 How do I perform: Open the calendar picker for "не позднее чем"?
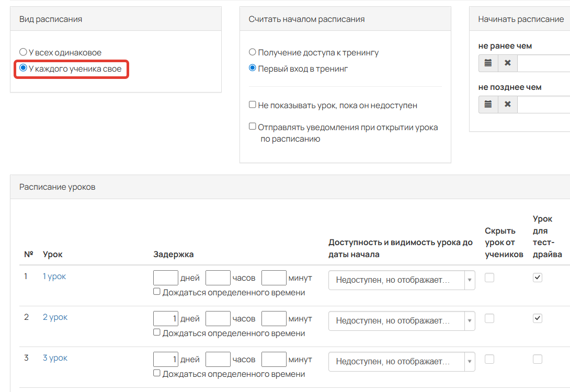pos(487,104)
